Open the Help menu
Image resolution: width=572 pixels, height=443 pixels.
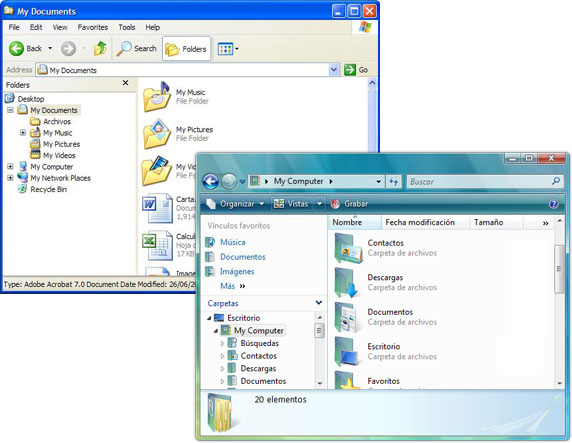[152, 27]
